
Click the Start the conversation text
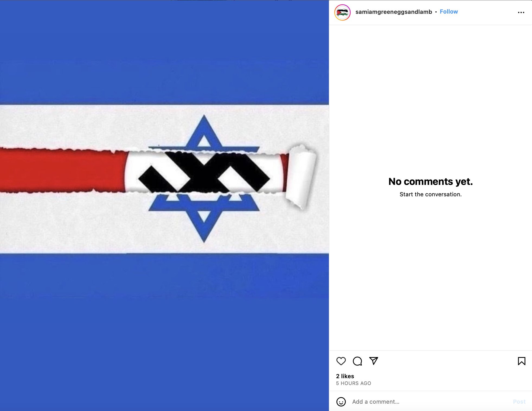tap(430, 194)
